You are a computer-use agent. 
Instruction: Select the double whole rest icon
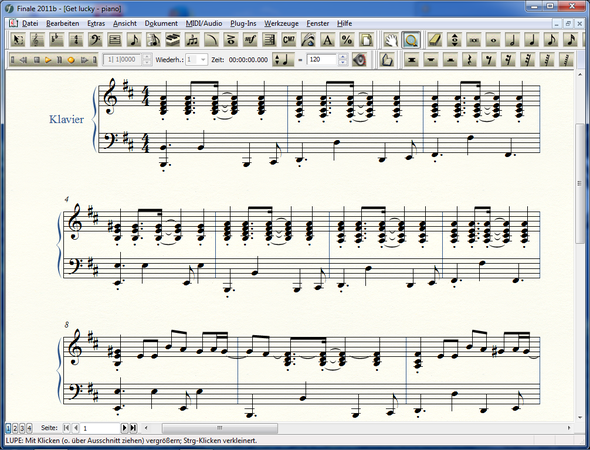click(412, 60)
